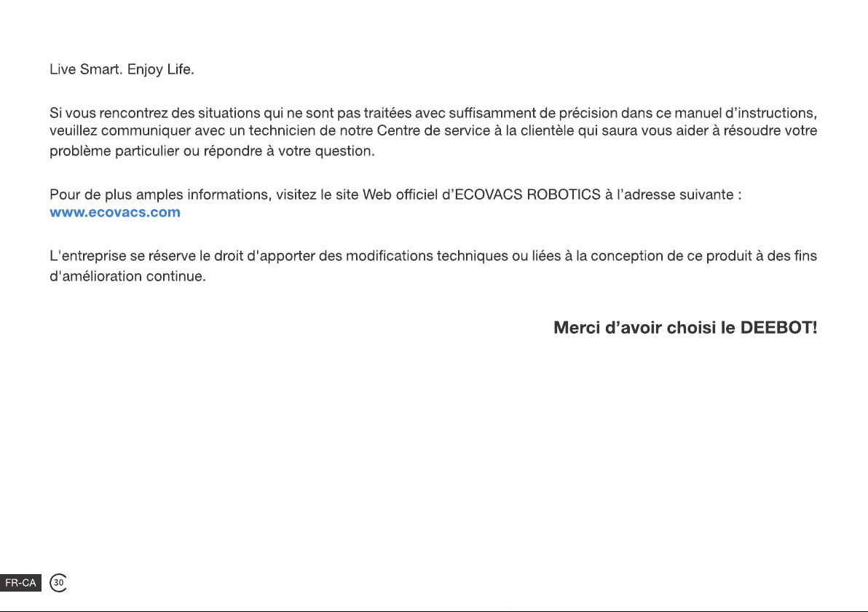Open the www.ecovacs.com link
The height and width of the screenshot is (612, 868).
[114, 212]
